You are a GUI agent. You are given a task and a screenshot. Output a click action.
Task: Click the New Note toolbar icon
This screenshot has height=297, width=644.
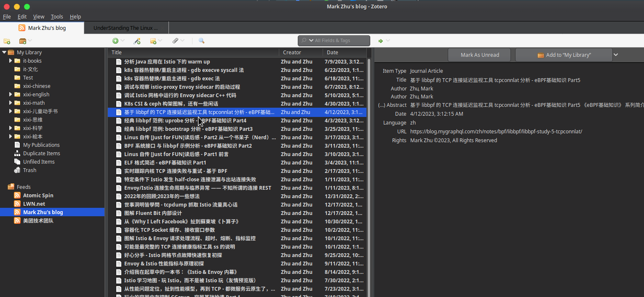point(153,41)
